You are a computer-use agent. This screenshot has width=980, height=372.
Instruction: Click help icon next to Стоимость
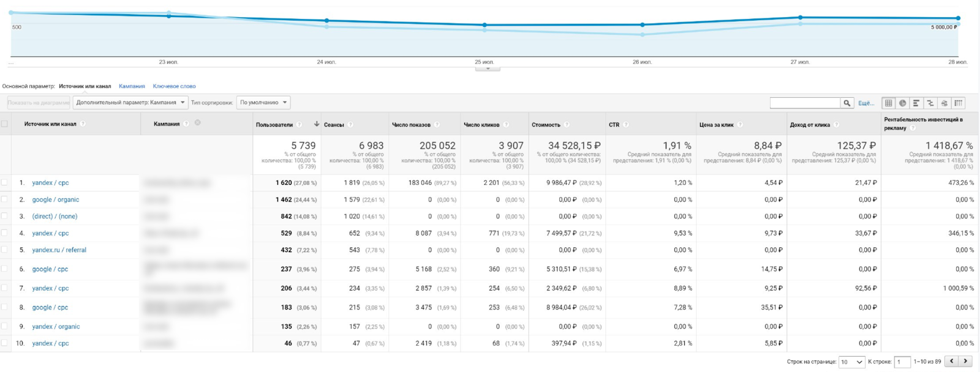(567, 125)
